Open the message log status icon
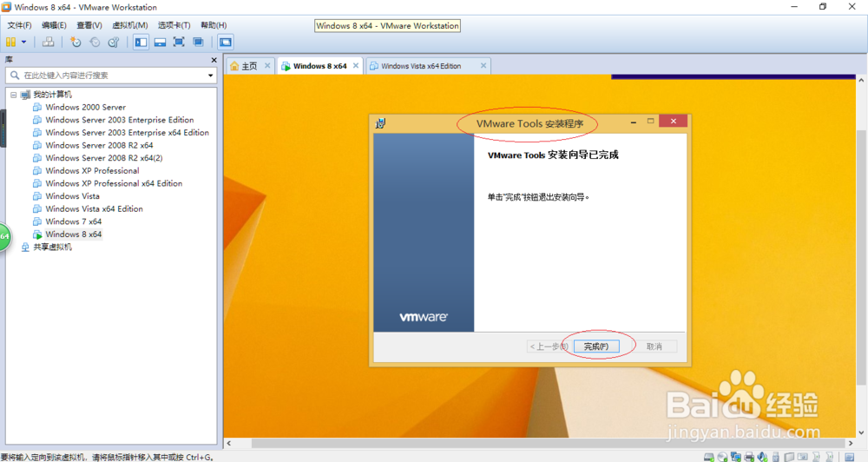868x462 pixels. click(849, 457)
